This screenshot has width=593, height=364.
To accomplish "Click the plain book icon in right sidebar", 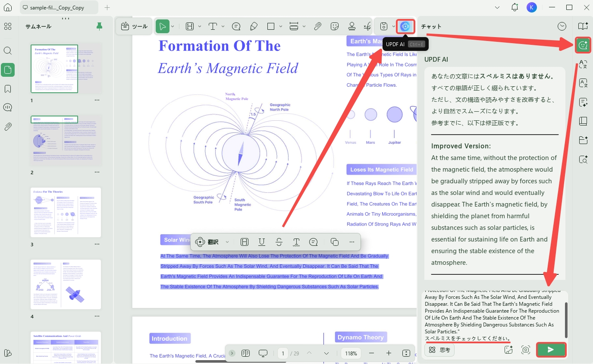I will [583, 121].
